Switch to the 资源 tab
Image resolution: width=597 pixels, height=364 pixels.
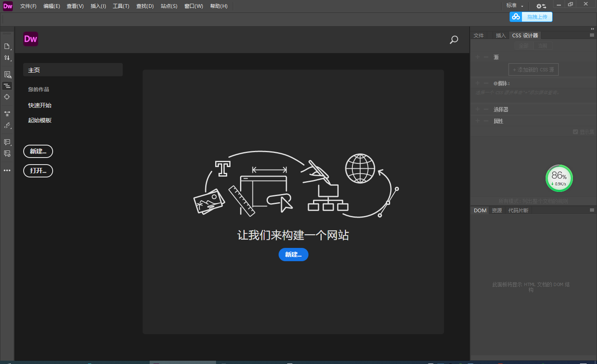tap(497, 211)
